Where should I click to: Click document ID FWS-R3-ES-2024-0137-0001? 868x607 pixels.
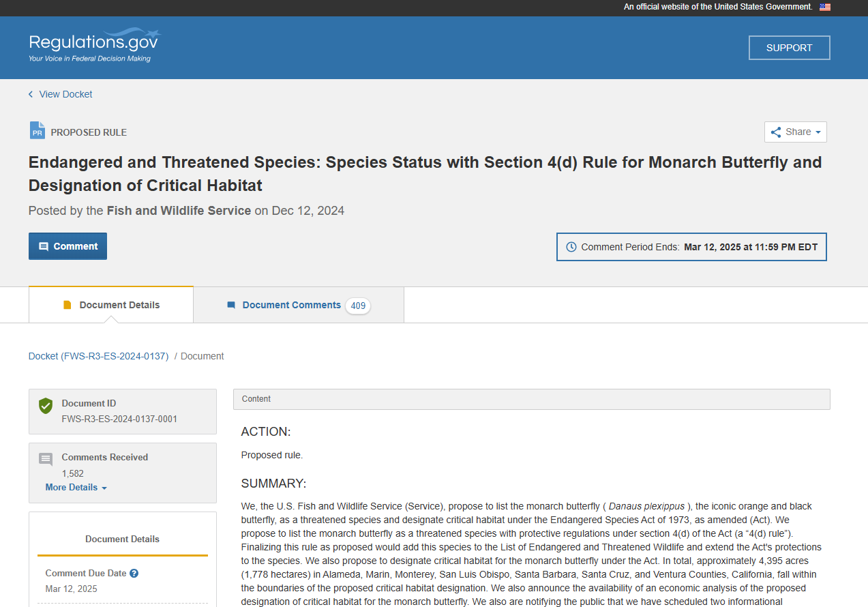(119, 419)
